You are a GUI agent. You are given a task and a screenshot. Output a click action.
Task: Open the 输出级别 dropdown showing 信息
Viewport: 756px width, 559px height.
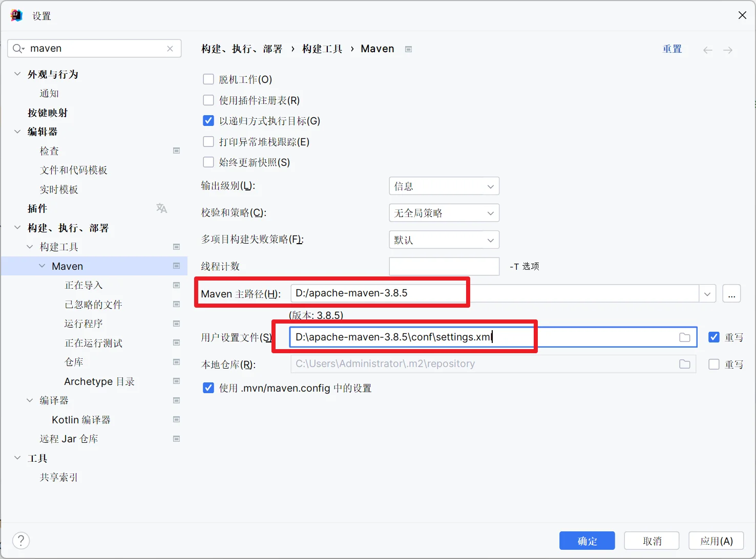444,186
